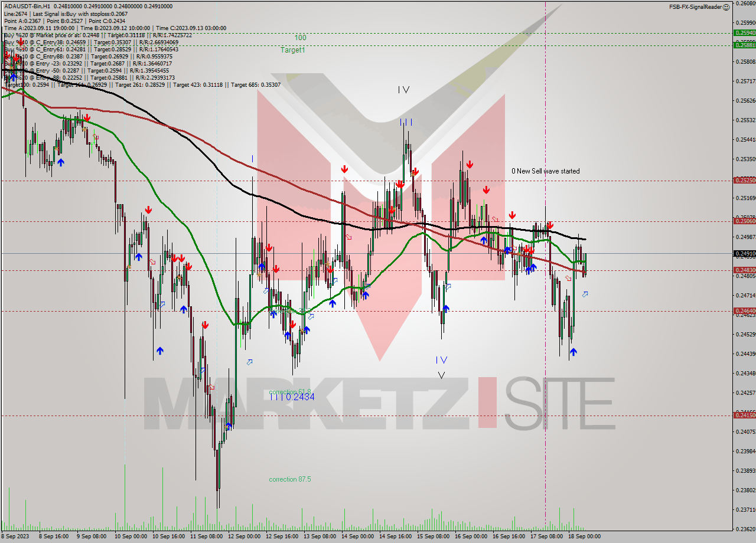The width and height of the screenshot is (756, 543).
Task: Select the blue buy arrow near 8 Sep 16:00
Action: 60,162
